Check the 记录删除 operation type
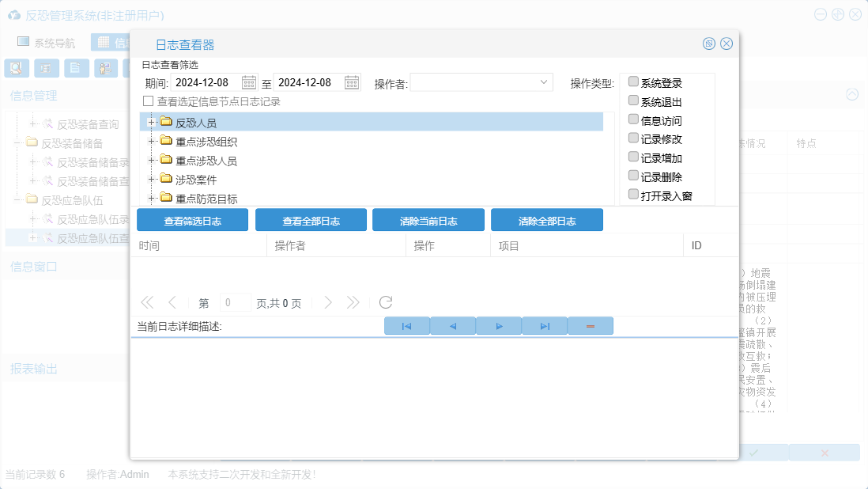Image resolution: width=868 pixels, height=489 pixels. (x=633, y=176)
